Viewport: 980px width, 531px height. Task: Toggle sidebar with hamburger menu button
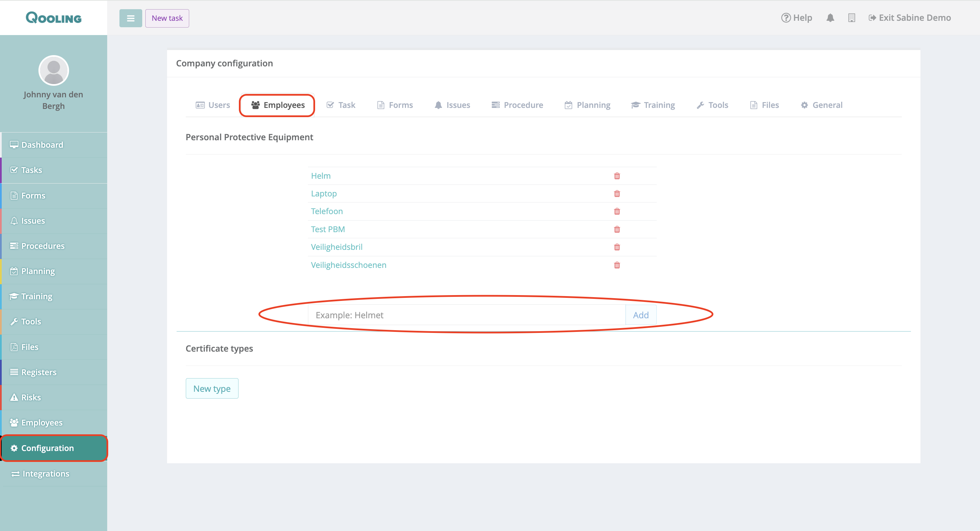(x=130, y=18)
